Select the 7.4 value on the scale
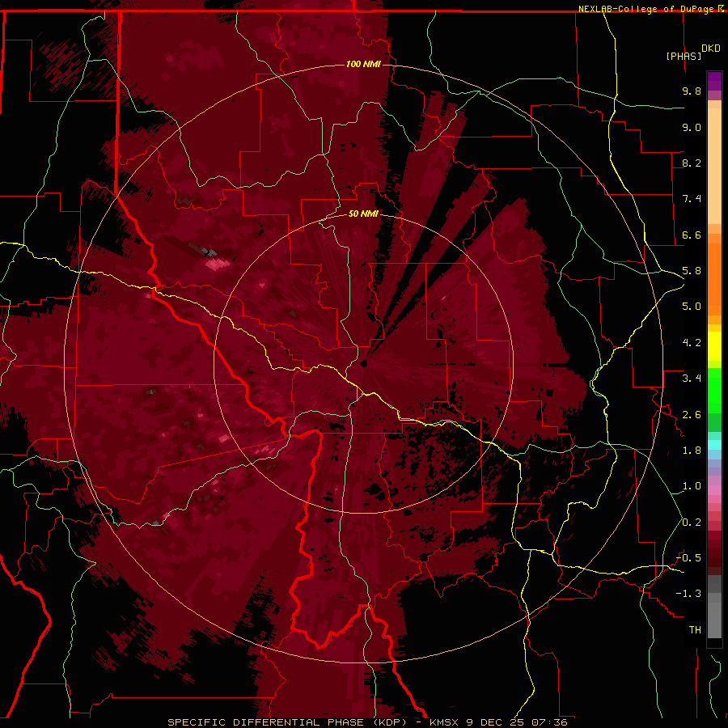This screenshot has height=728, width=728. 692,199
